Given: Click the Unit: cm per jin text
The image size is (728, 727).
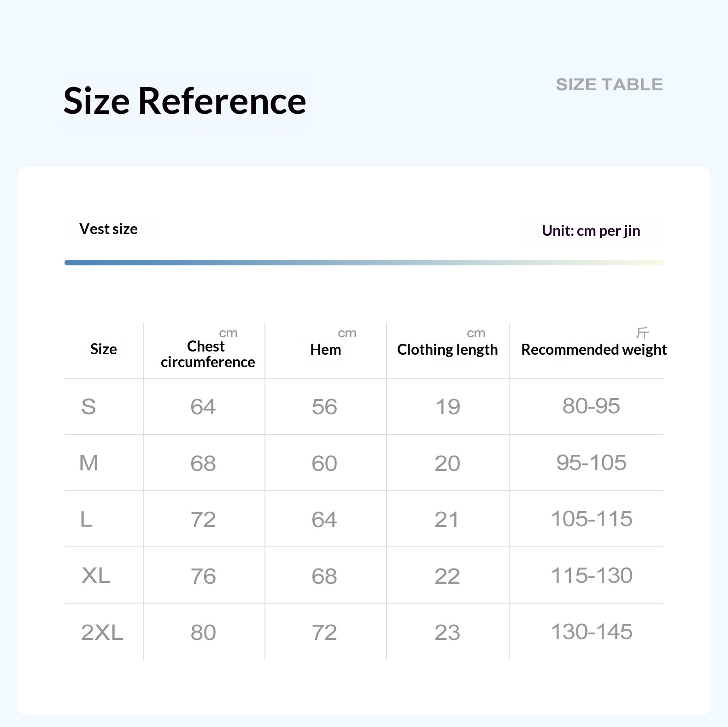Looking at the screenshot, I should pyautogui.click(x=591, y=230).
